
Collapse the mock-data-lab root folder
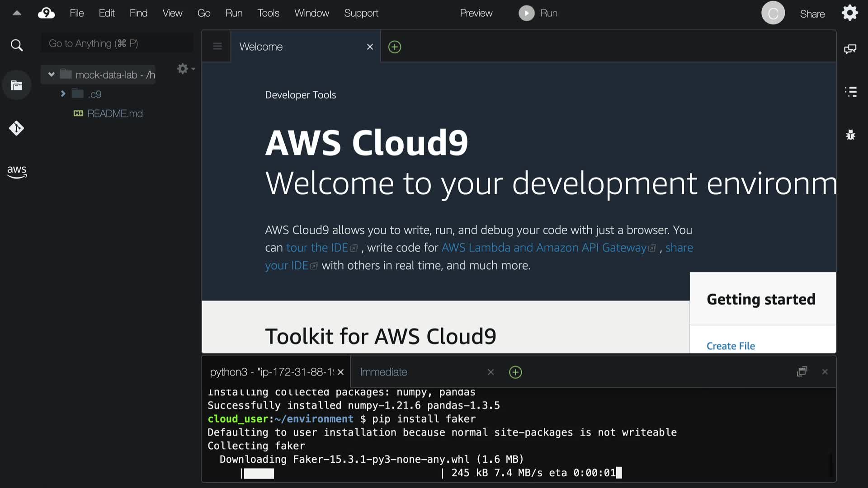pos(51,75)
